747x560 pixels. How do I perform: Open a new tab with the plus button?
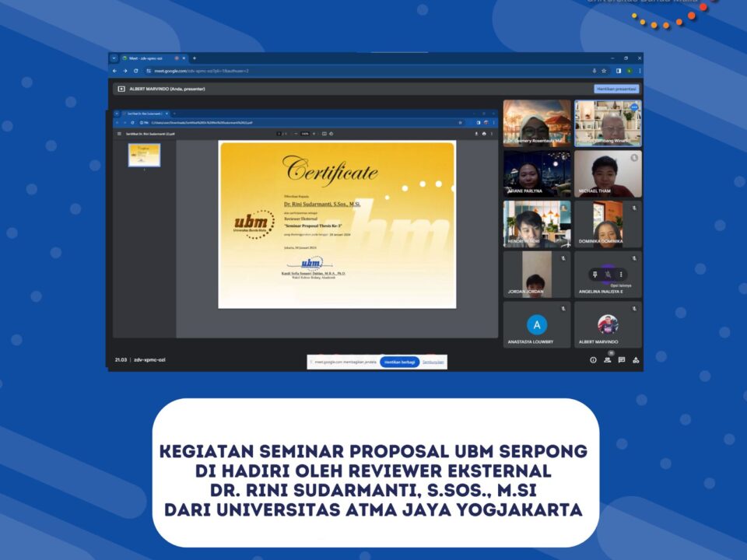(195, 58)
